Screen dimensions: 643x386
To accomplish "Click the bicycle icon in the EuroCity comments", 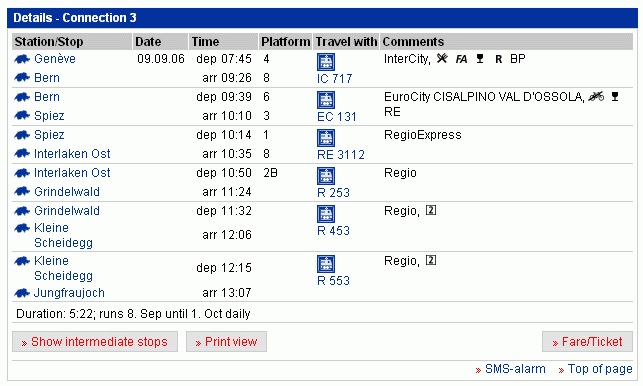I will [x=596, y=97].
